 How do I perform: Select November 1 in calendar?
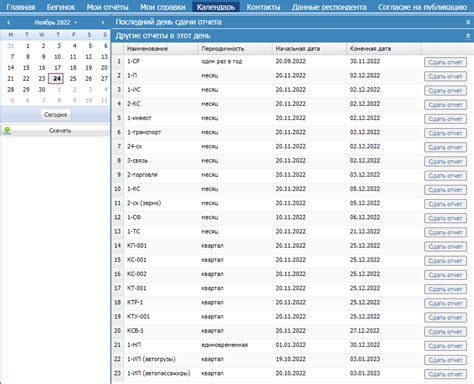pos(27,46)
